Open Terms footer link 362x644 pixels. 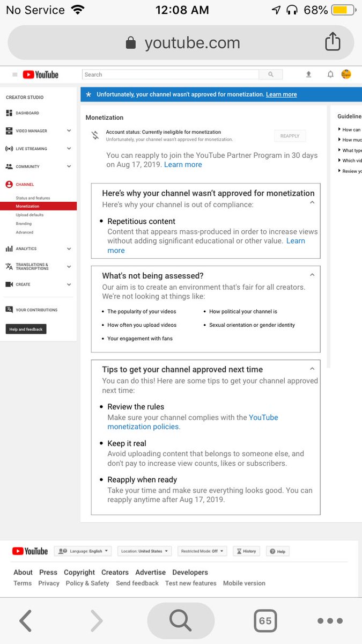click(23, 583)
